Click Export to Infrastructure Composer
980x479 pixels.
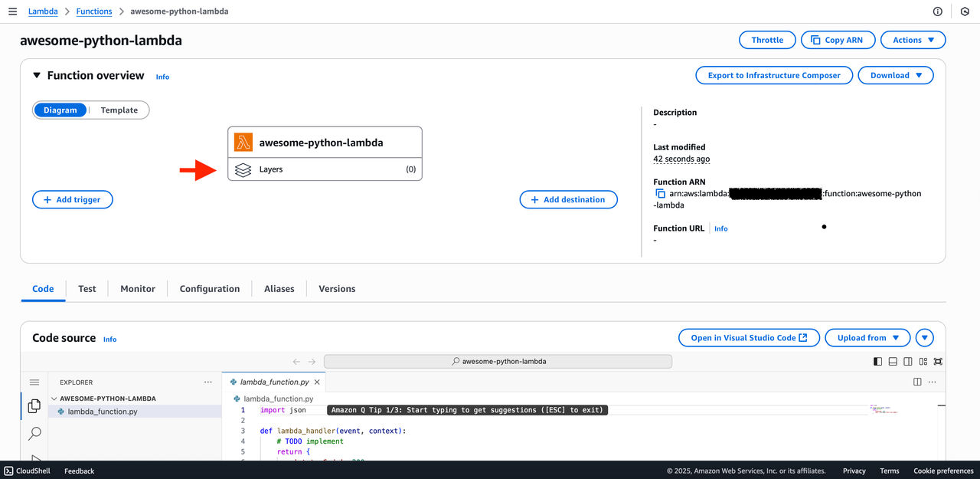(x=774, y=75)
